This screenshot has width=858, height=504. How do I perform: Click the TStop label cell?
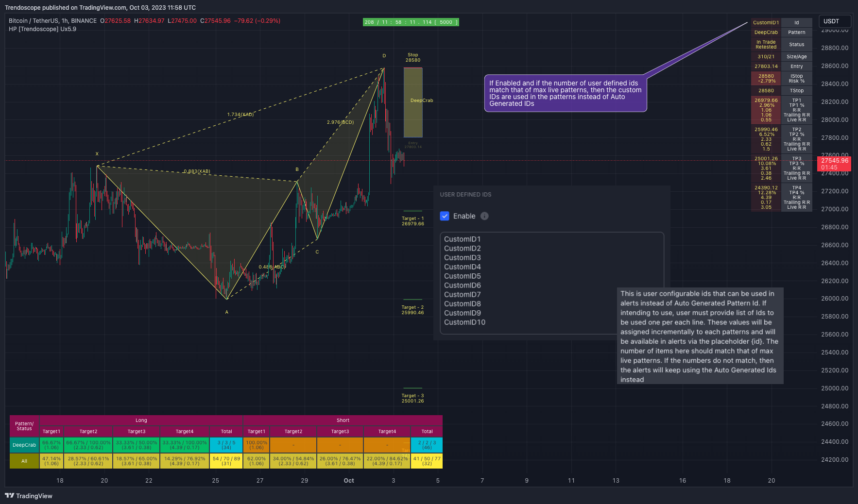click(x=797, y=91)
